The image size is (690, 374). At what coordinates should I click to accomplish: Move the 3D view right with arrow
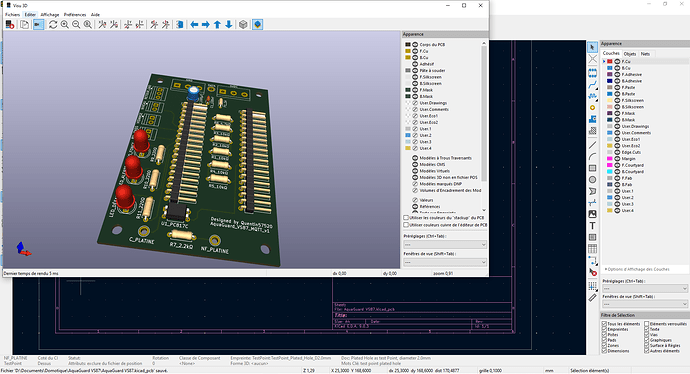pyautogui.click(x=206, y=25)
